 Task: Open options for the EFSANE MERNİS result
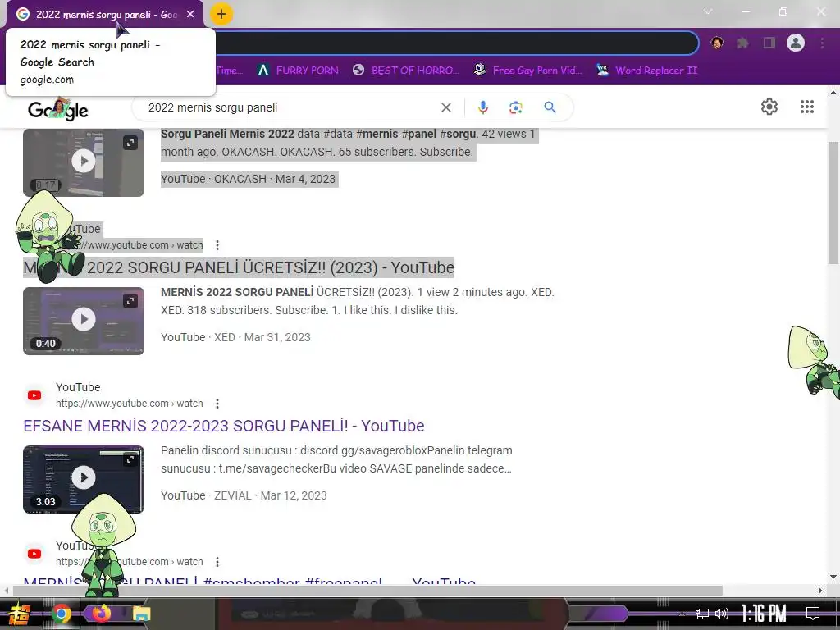point(217,404)
